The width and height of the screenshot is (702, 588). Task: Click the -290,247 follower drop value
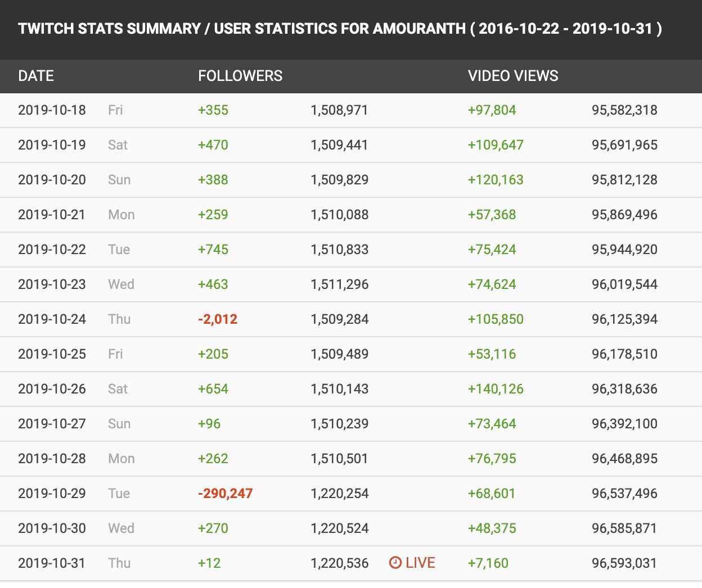tap(226, 494)
